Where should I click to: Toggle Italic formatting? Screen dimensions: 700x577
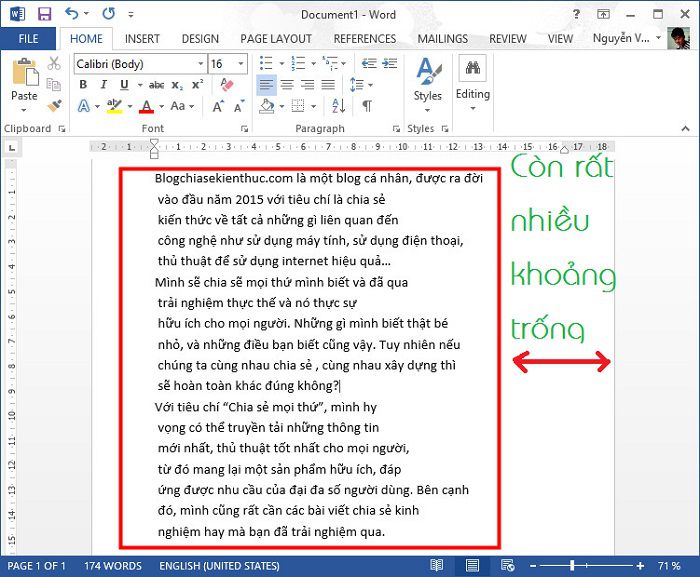(x=104, y=84)
